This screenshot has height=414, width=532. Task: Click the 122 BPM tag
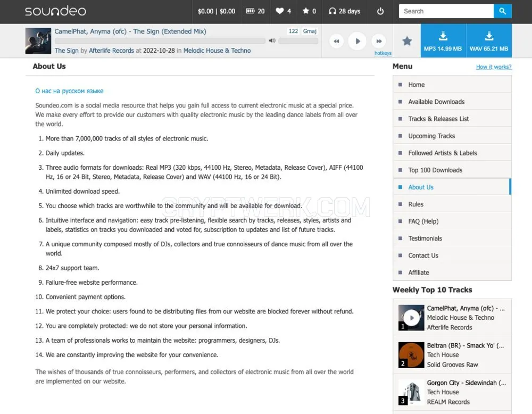click(x=293, y=31)
